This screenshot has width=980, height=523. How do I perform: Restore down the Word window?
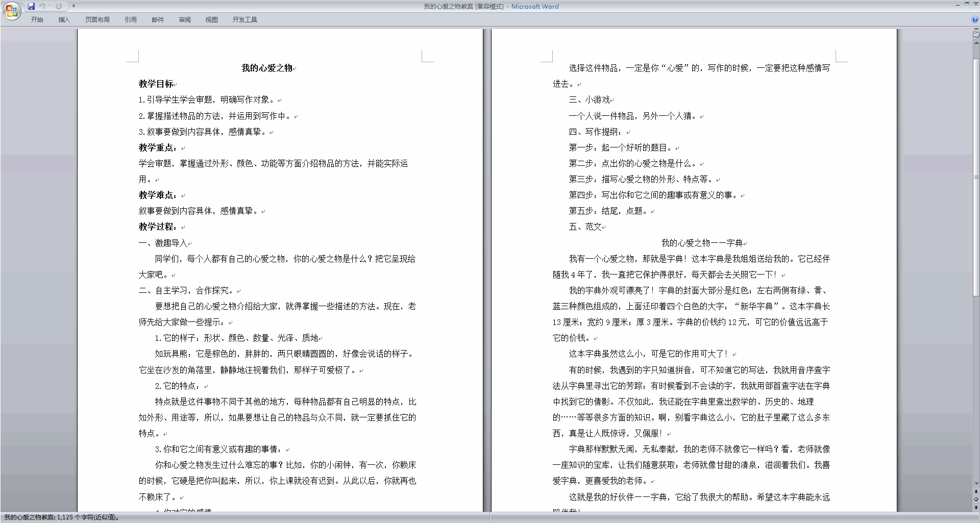point(967,4)
